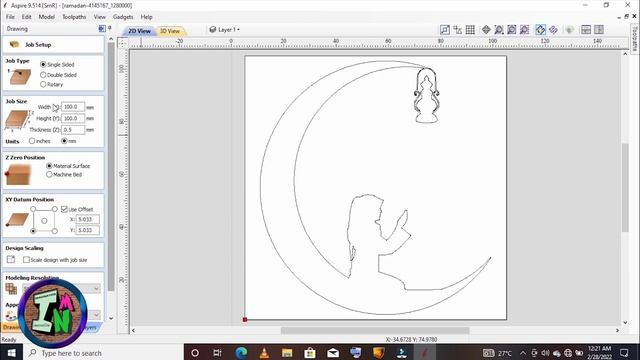Enable Scale design with job size
640x360 pixels.
tap(27, 260)
